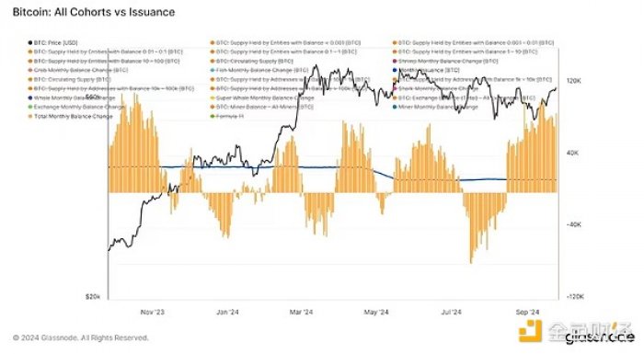Click the Sep '24 x-axis label
644x354 pixels.
(527, 312)
